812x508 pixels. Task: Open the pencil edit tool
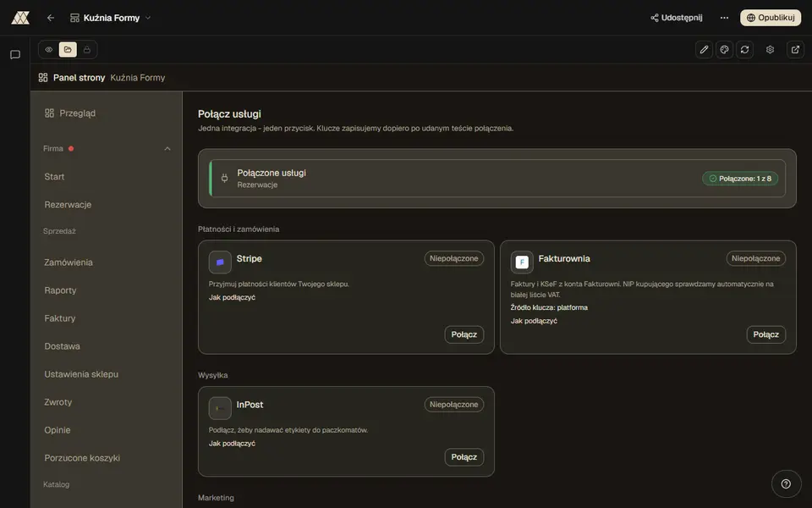pos(704,50)
